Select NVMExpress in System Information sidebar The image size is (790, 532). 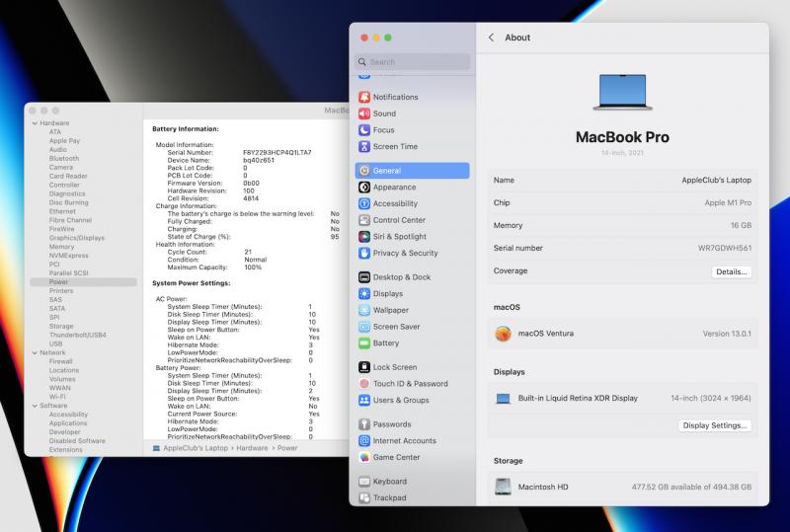[x=68, y=256]
